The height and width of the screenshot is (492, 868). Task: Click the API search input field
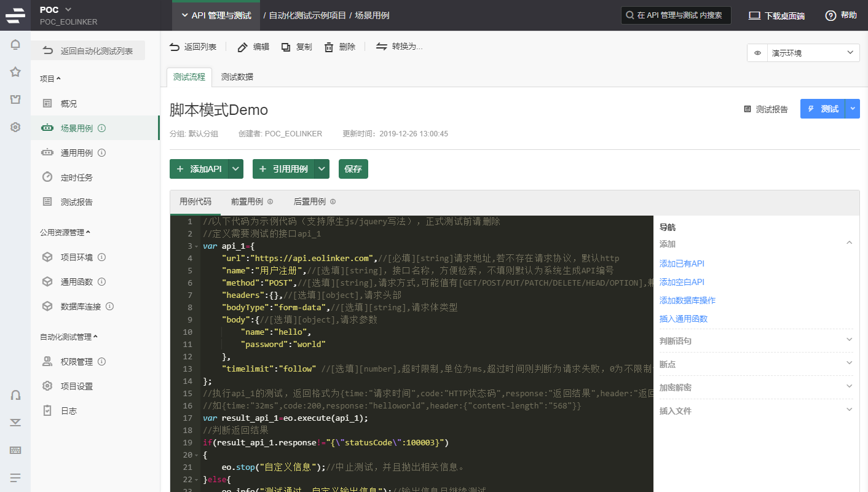click(676, 15)
